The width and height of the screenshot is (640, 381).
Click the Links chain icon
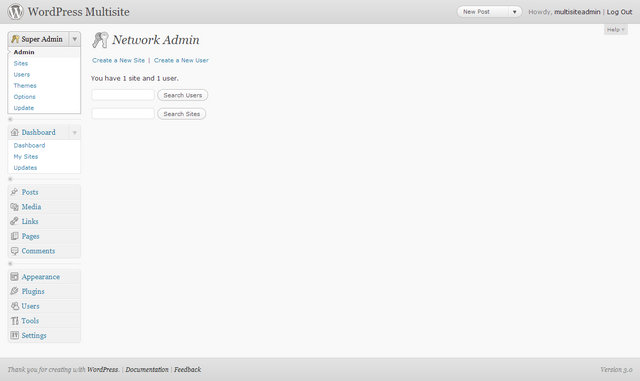click(x=14, y=221)
